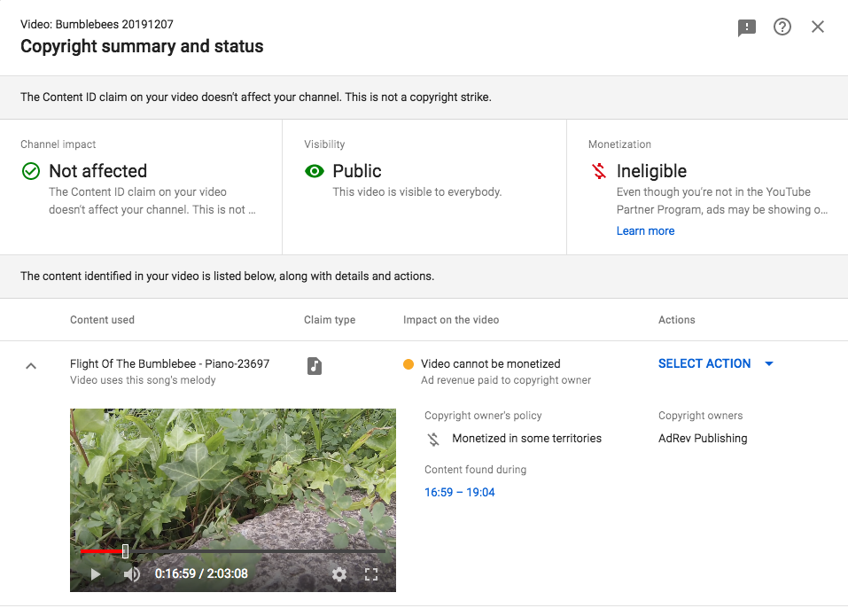Image resolution: width=848 pixels, height=616 pixels.
Task: Close the copyright summary dialog
Action: coord(818,27)
